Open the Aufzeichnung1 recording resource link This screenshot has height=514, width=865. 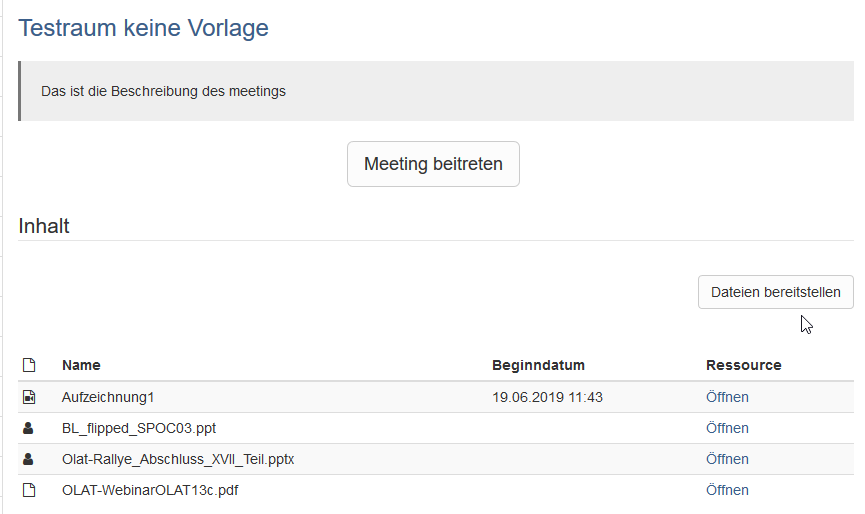tap(727, 398)
